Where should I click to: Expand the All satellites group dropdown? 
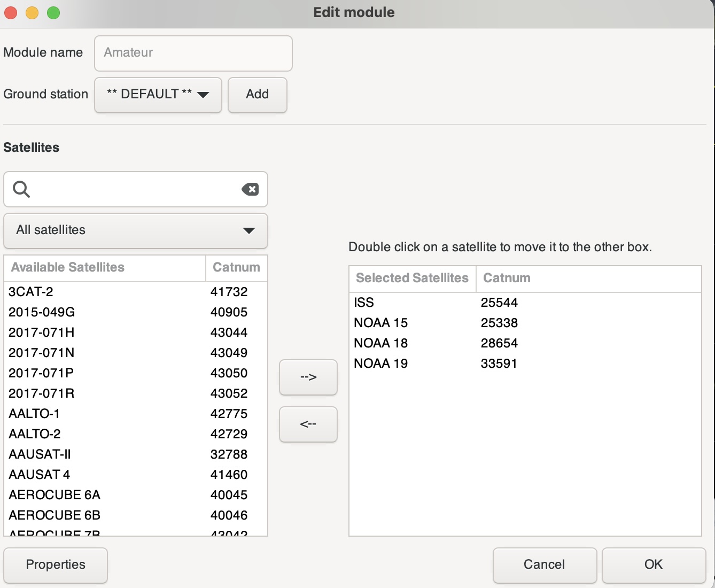(x=136, y=230)
